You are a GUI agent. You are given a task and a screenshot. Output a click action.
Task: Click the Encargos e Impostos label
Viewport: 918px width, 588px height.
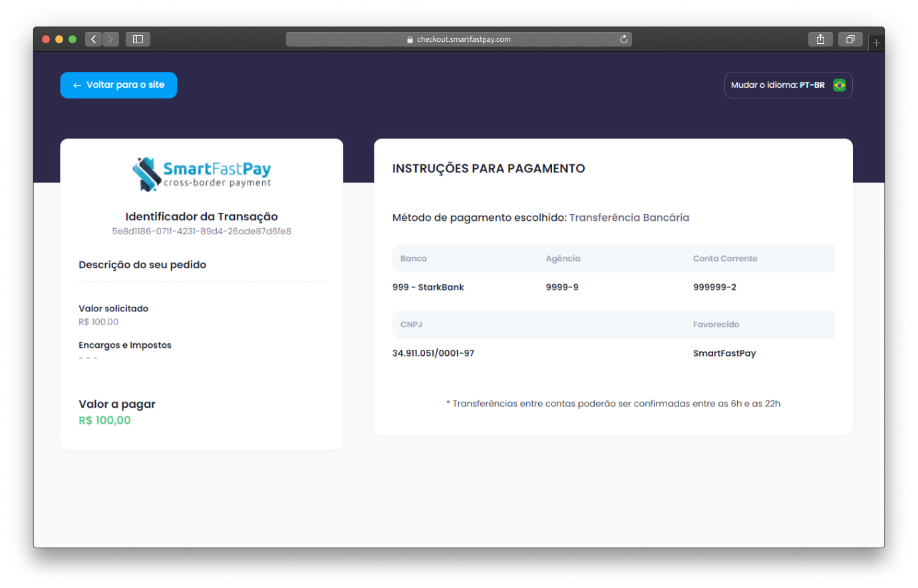point(125,345)
